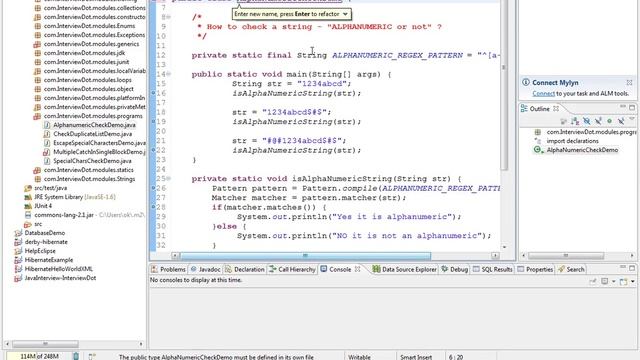Switch to the Javadoc tab
The width and height of the screenshot is (640, 360).
pyautogui.click(x=205, y=269)
